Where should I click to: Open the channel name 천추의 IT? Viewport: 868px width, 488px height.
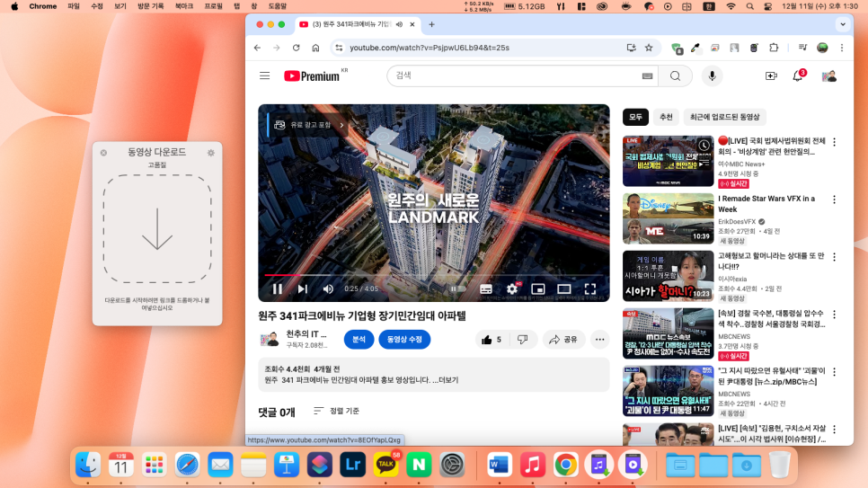[x=306, y=334]
